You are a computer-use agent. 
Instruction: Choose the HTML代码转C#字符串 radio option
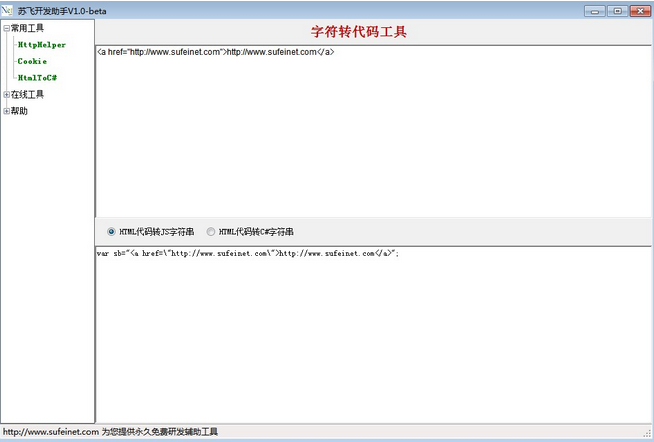click(x=210, y=232)
